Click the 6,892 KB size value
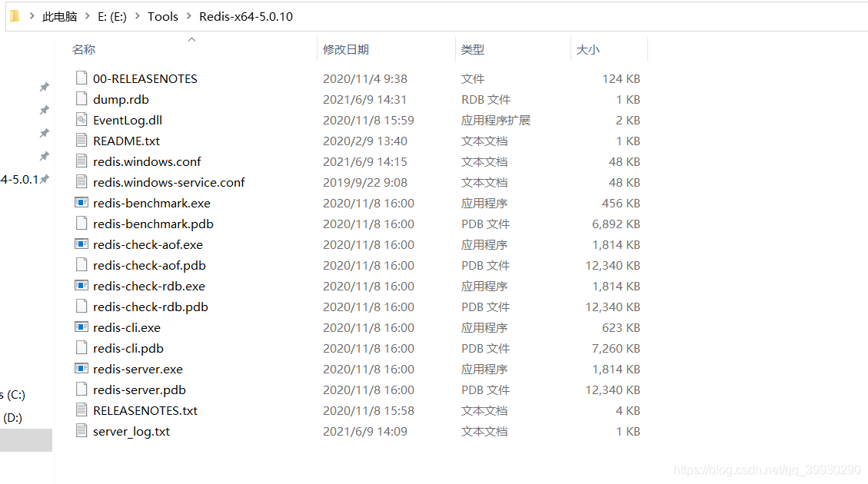Screen dimensions: 868x484 [x=616, y=224]
